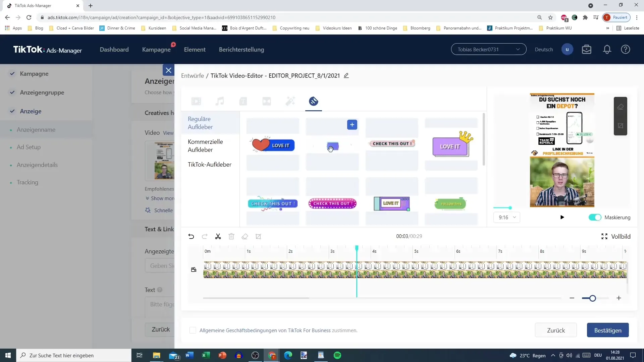Image resolution: width=644 pixels, height=362 pixels.
Task: Open the Element menu
Action: 195,50
